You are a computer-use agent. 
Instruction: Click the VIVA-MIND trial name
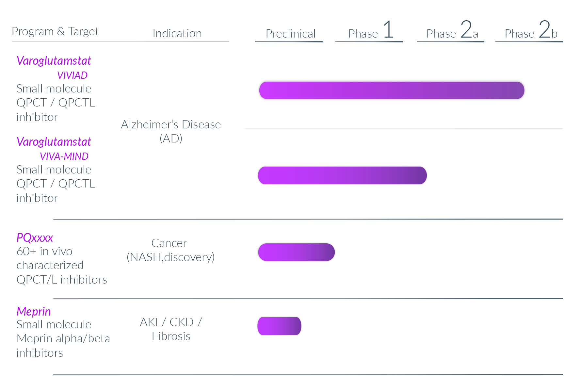tap(64, 156)
